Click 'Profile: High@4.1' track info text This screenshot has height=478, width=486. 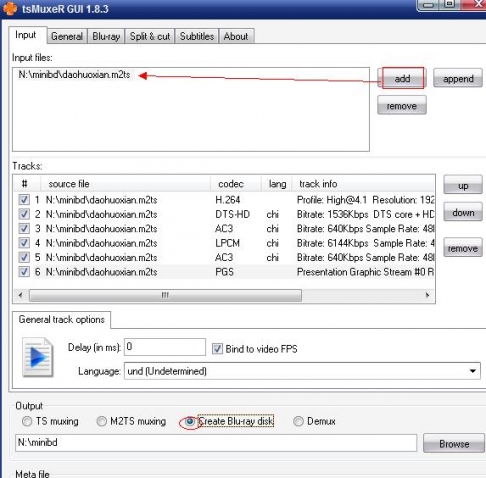click(332, 200)
